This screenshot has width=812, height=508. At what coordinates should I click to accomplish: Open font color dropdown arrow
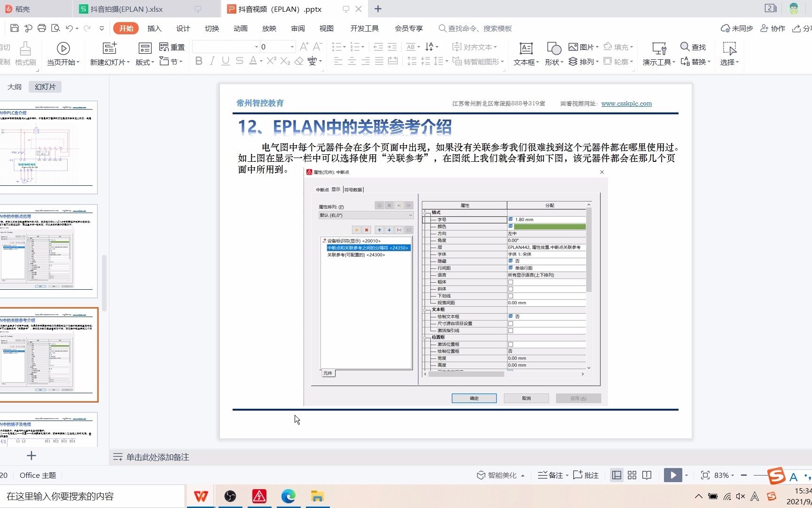tap(261, 61)
